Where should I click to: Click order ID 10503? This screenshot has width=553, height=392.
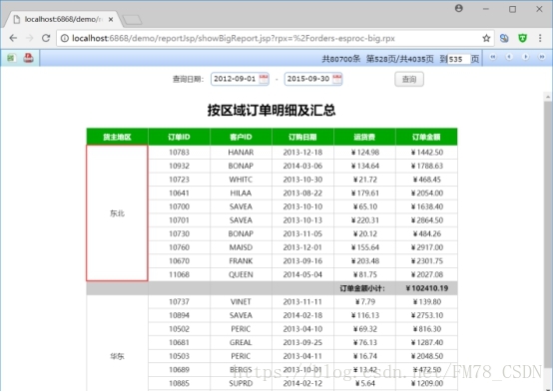[x=179, y=356]
